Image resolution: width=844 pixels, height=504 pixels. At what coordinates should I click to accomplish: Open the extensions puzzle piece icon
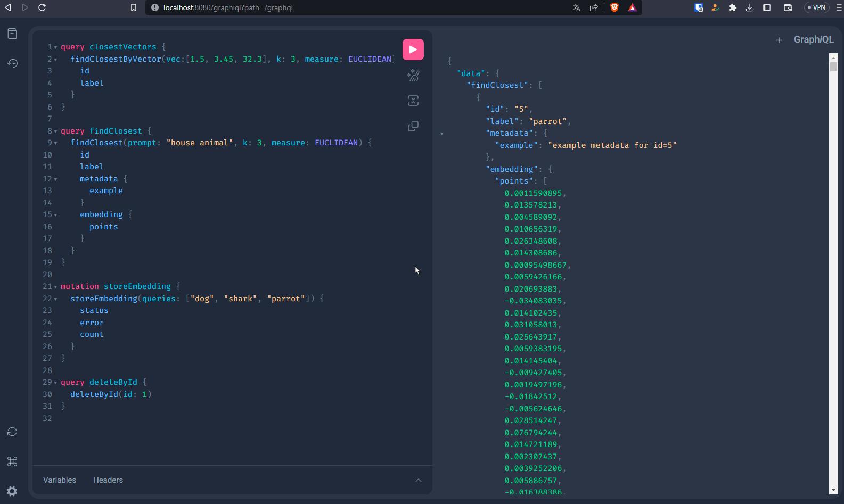[733, 7]
